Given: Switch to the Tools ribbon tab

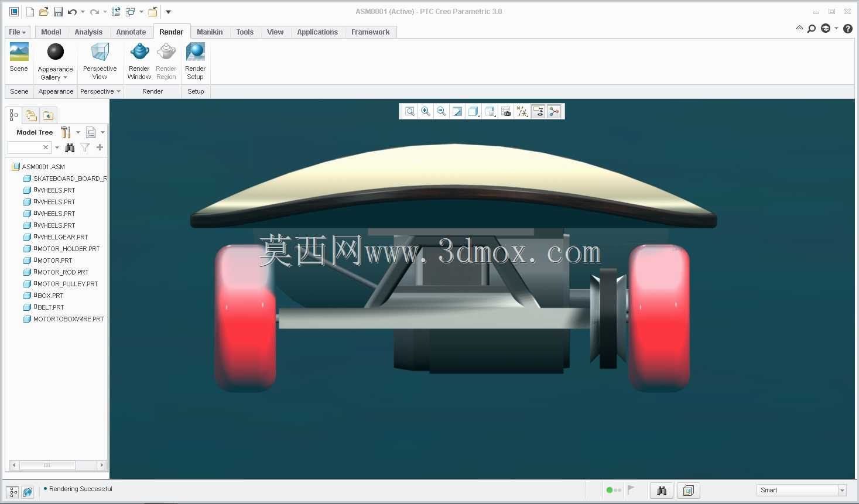Looking at the screenshot, I should coord(245,32).
